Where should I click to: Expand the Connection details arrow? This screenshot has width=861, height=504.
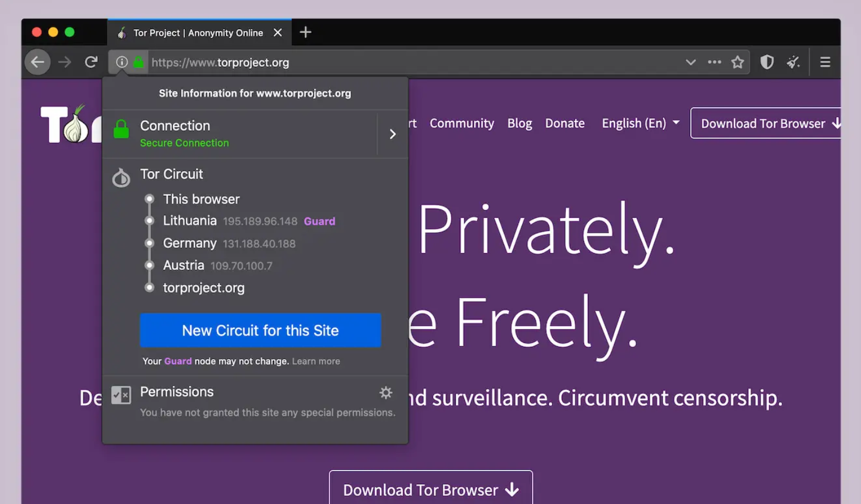pyautogui.click(x=392, y=134)
